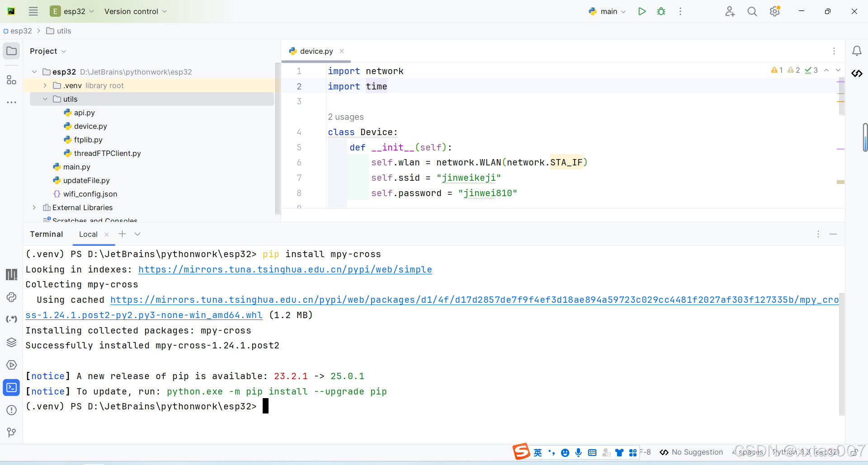Open Code With Me collaboration icon
868x465 pixels.
tap(730, 11)
